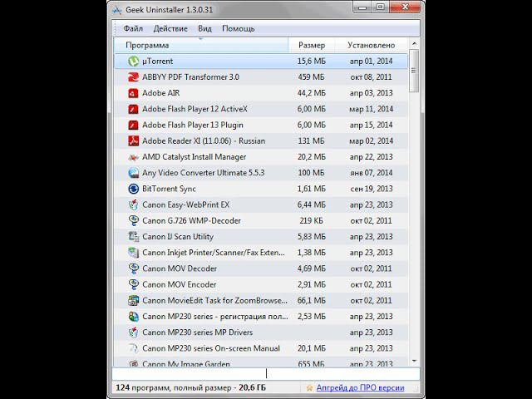Sort by the Размер column header
This screenshot has width=532, height=399.
pyautogui.click(x=312, y=45)
